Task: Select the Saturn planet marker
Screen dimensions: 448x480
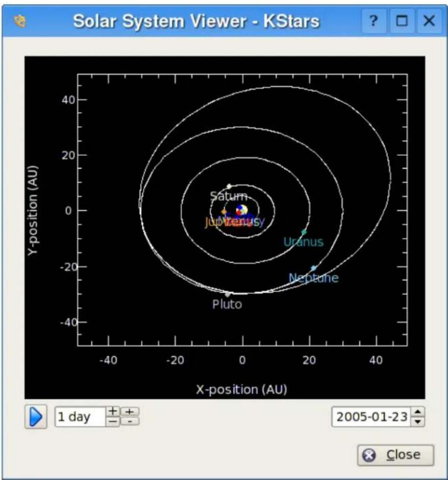Action: coord(229,186)
